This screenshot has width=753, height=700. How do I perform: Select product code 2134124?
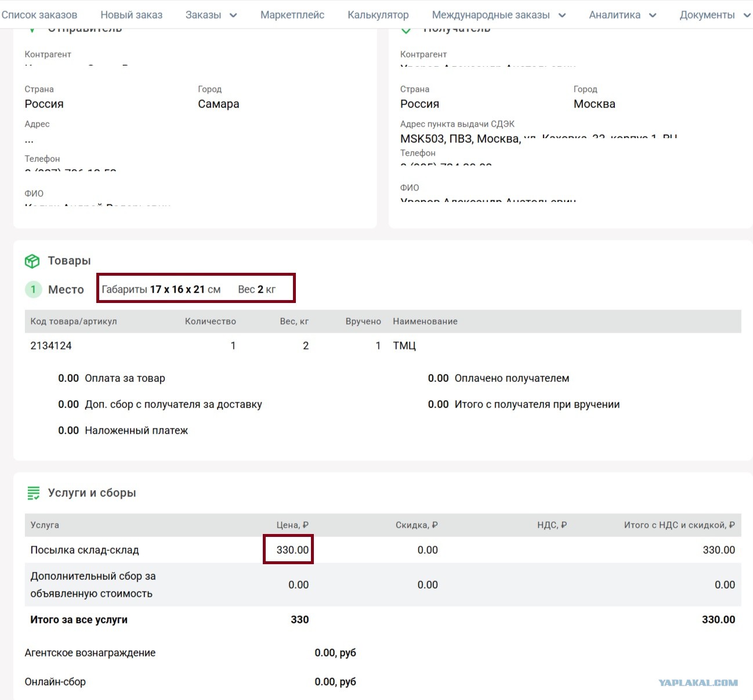click(x=51, y=346)
